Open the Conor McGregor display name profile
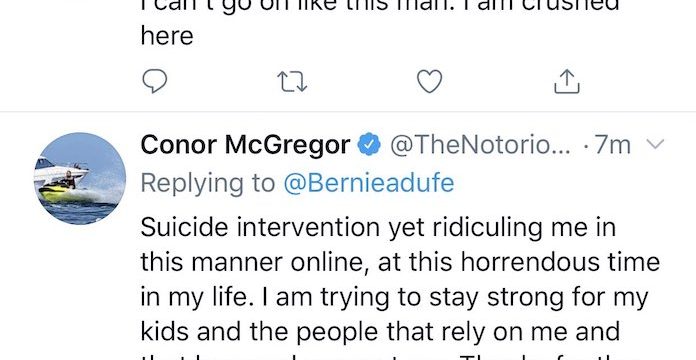Viewport: 696px width, 360px height. click(x=245, y=145)
